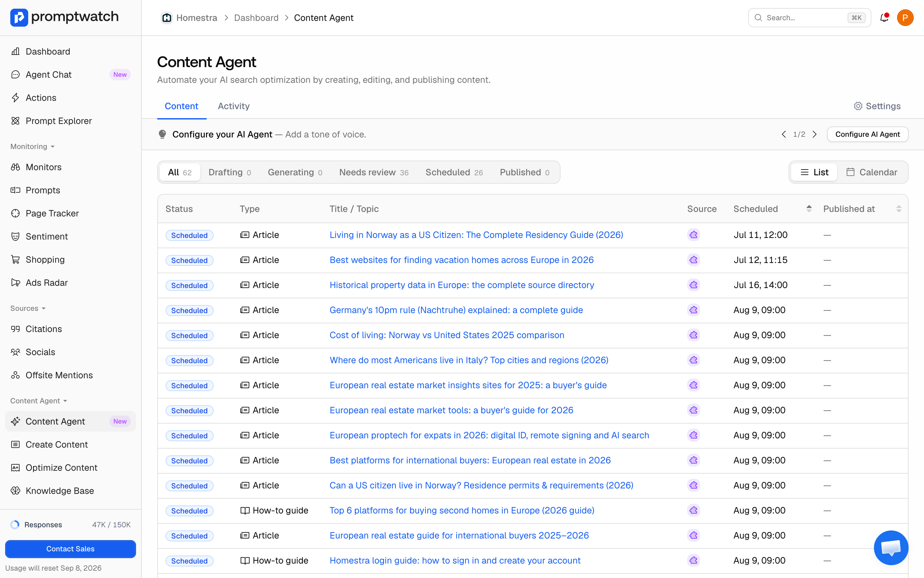Image resolution: width=924 pixels, height=578 pixels.
Task: Open Dashboard from the sidebar
Action: [x=70, y=52]
